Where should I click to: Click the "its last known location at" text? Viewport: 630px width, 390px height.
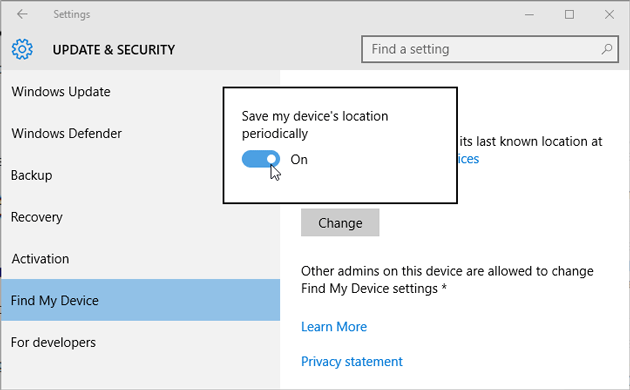click(x=531, y=141)
